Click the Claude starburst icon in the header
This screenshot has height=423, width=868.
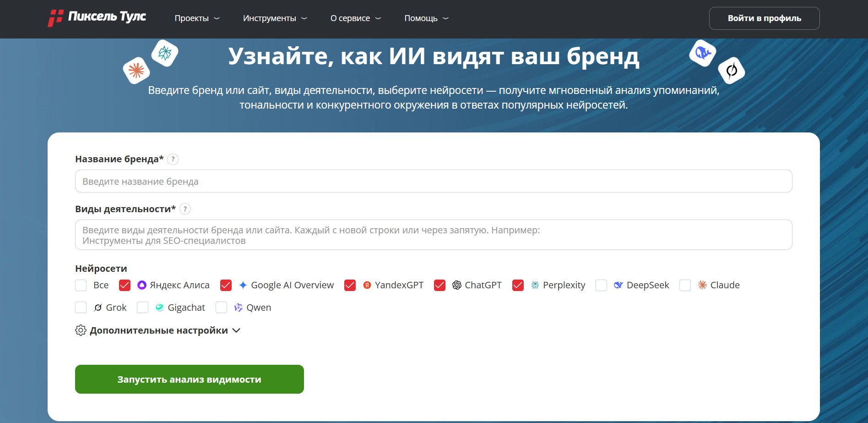pyautogui.click(x=136, y=71)
